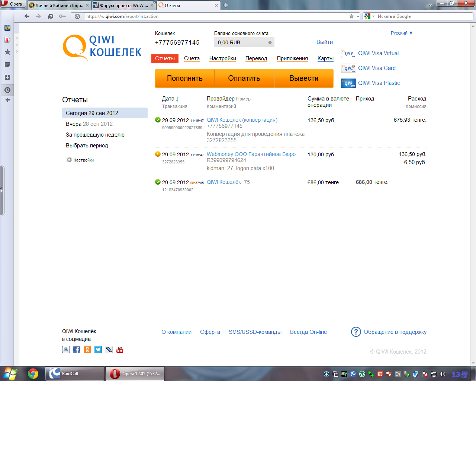Click the site security globe badge
The height and width of the screenshot is (463, 476).
(77, 16)
